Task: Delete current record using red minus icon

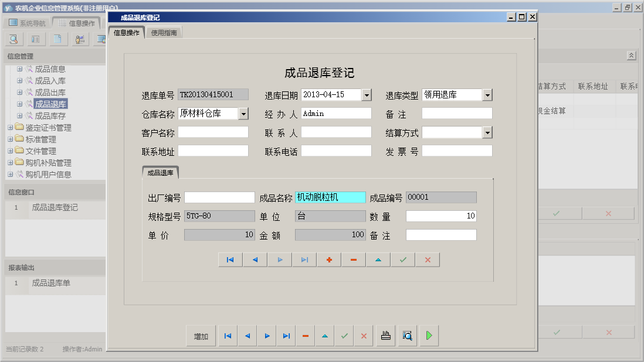Action: 306,336
